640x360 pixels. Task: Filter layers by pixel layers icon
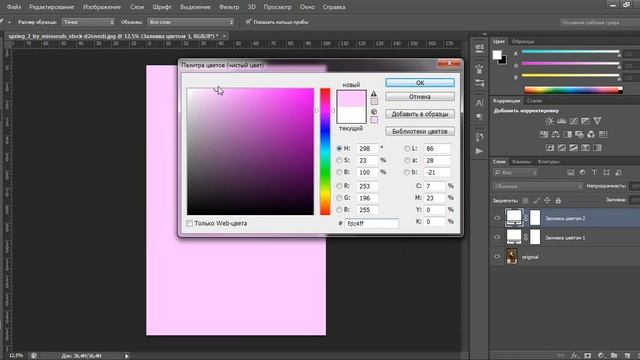pos(571,173)
